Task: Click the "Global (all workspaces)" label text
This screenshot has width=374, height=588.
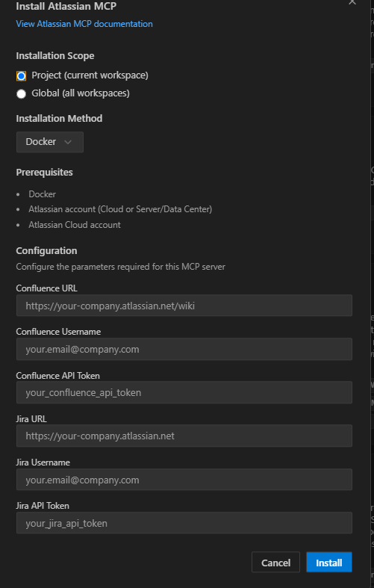Action: tap(81, 93)
